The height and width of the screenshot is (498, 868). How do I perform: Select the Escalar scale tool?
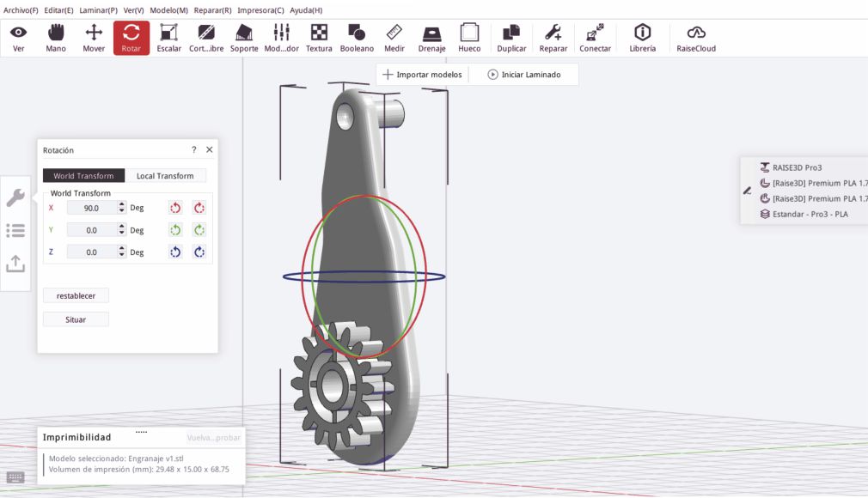click(168, 38)
